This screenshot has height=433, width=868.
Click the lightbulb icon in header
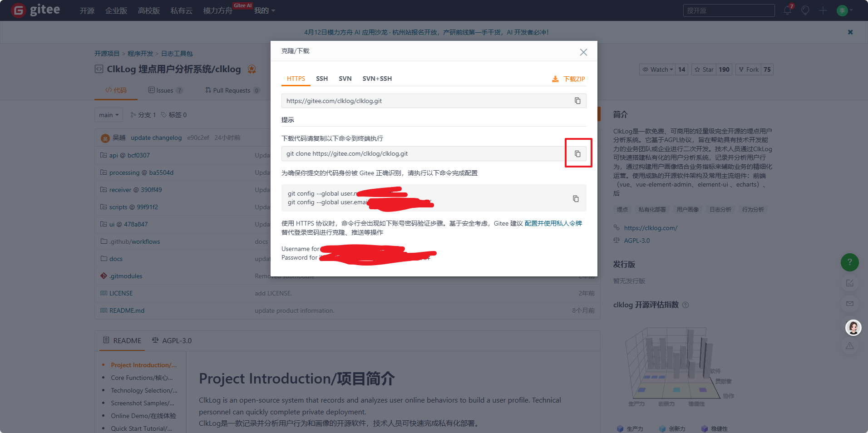pos(805,10)
